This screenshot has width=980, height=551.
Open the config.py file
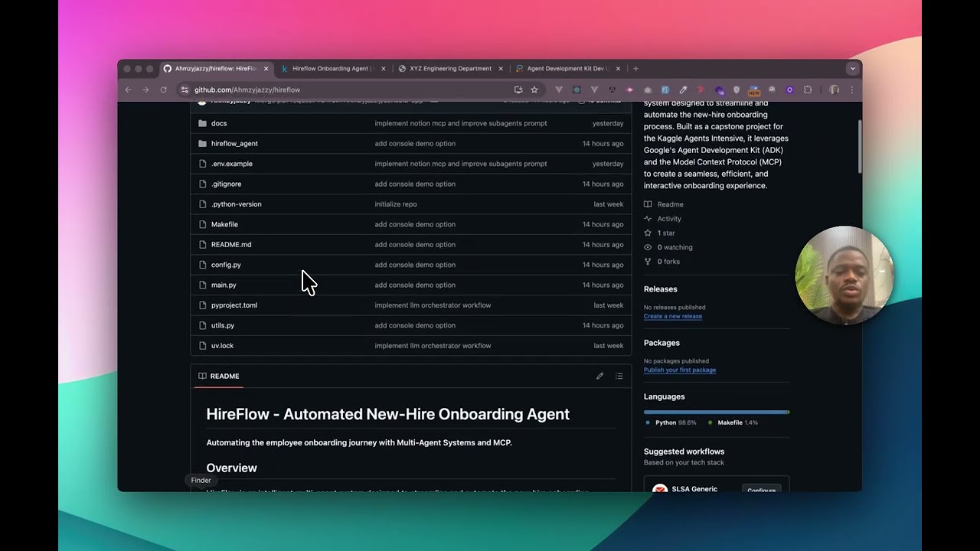(x=226, y=265)
